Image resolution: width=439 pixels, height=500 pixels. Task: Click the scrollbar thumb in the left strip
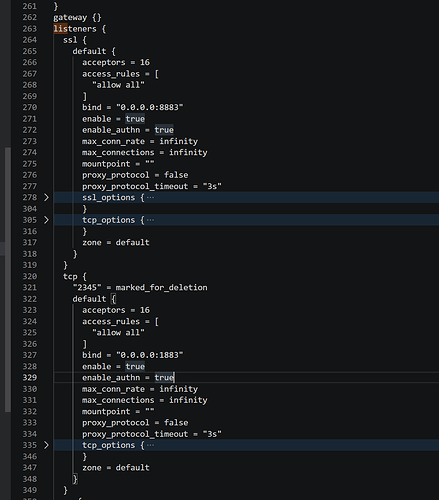7,279
